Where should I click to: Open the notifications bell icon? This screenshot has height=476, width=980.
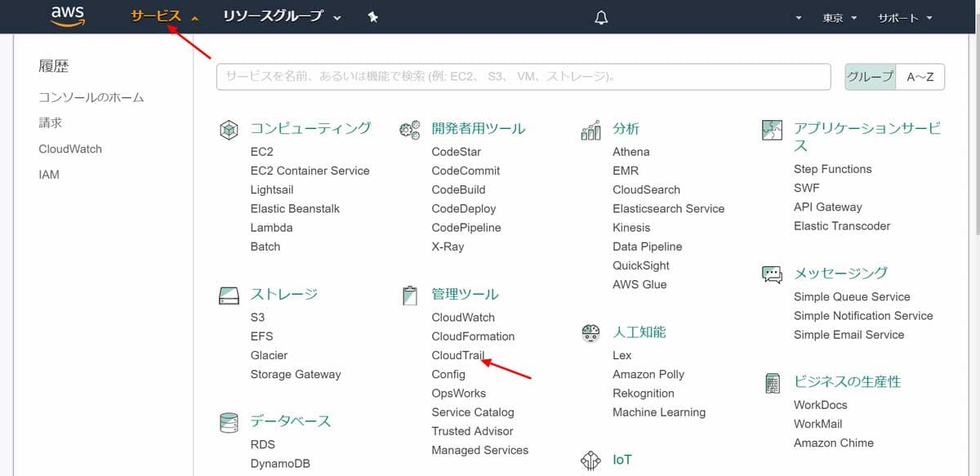pos(600,17)
